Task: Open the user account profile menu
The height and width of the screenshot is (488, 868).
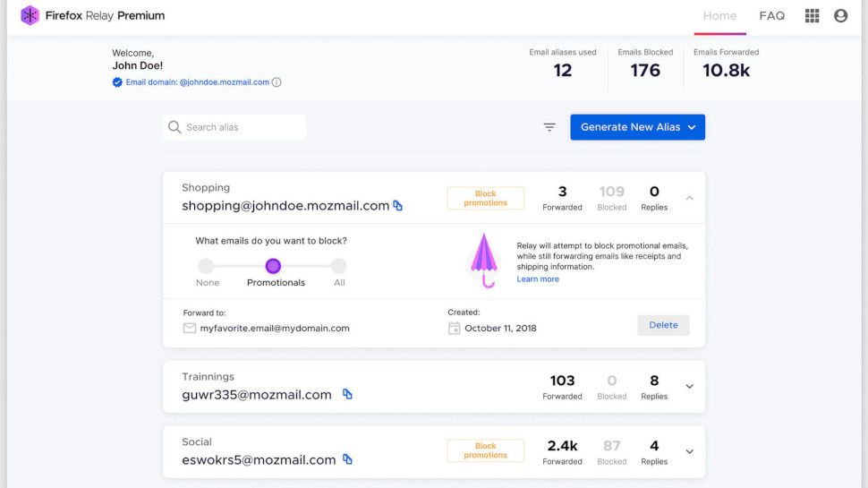Action: tap(840, 15)
